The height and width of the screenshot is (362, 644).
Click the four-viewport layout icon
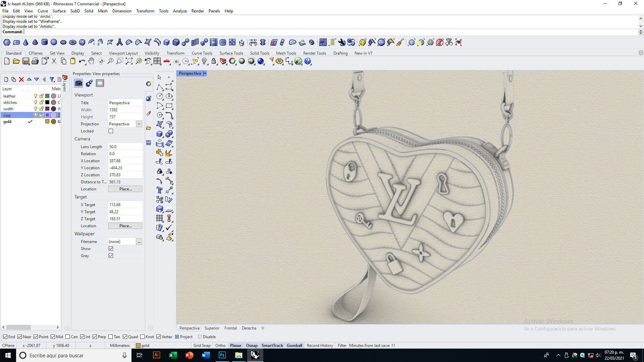coord(157,61)
